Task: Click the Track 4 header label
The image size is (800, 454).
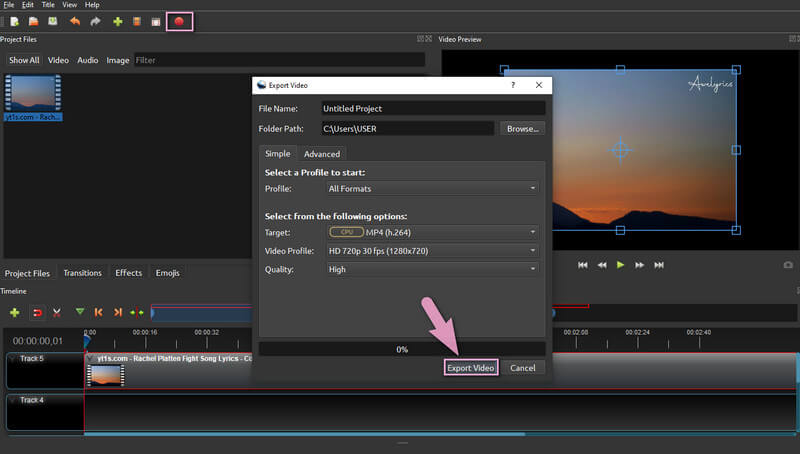Action: click(32, 400)
